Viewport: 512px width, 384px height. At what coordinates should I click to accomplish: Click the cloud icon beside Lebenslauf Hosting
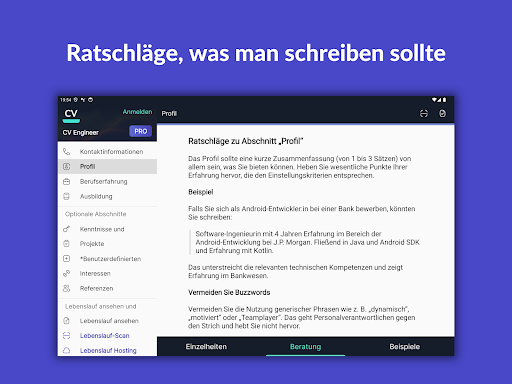(67, 350)
